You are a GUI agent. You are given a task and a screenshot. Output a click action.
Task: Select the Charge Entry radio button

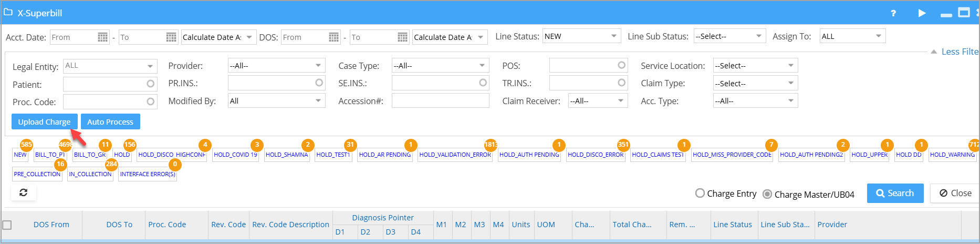pyautogui.click(x=700, y=194)
